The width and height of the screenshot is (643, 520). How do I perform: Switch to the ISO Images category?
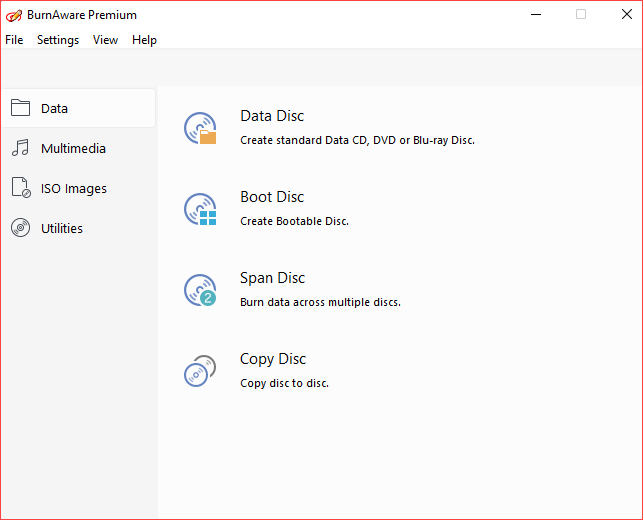click(x=74, y=189)
